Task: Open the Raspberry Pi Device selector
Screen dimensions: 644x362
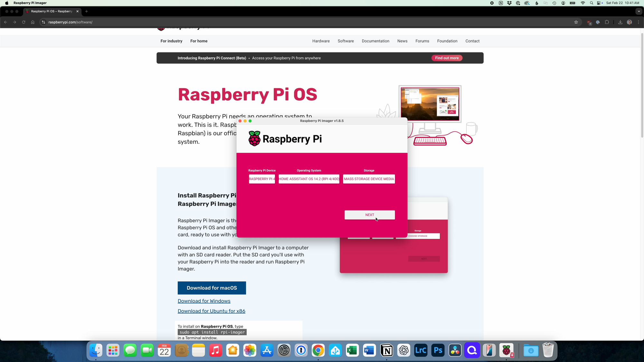Action: [262, 179]
